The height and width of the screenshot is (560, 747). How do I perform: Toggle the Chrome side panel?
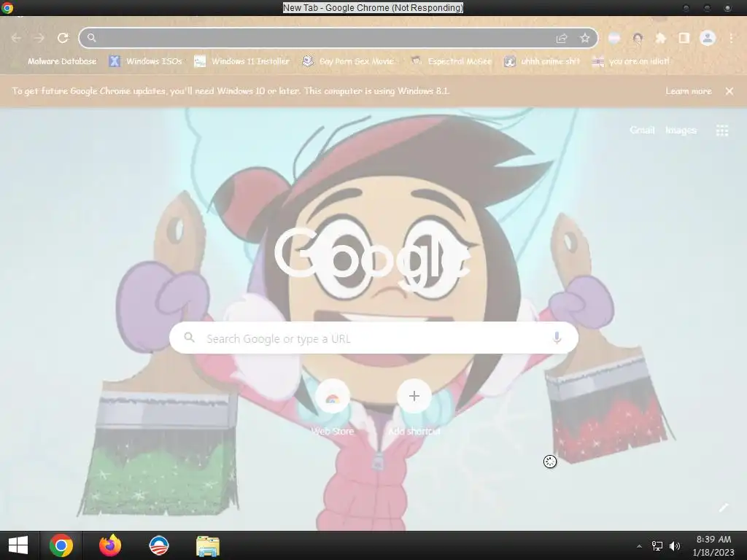tap(684, 38)
